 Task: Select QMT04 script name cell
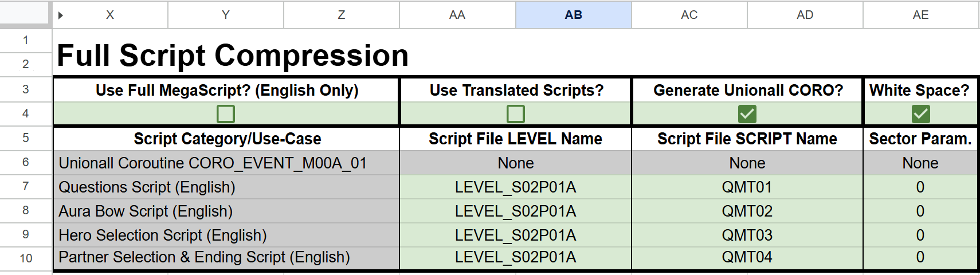747,257
